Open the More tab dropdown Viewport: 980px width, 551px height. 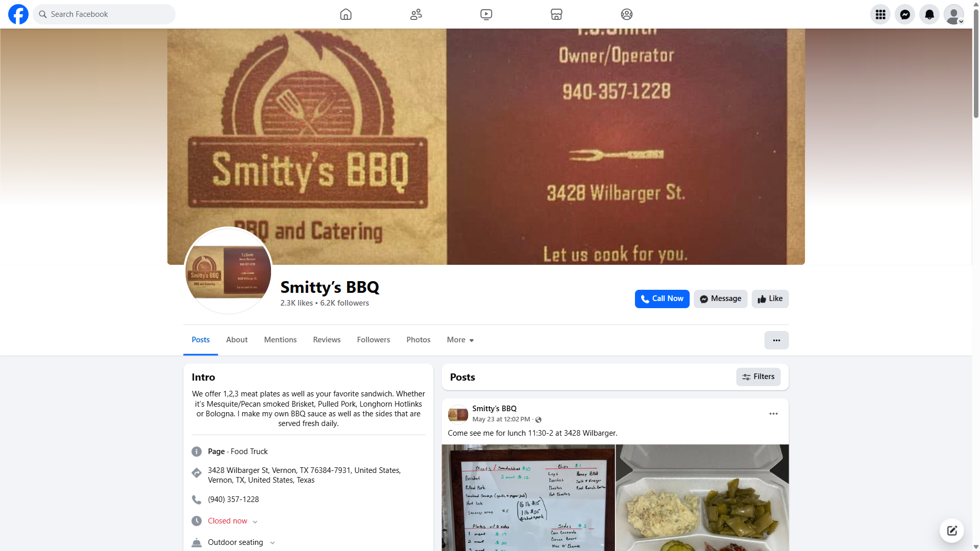click(460, 340)
